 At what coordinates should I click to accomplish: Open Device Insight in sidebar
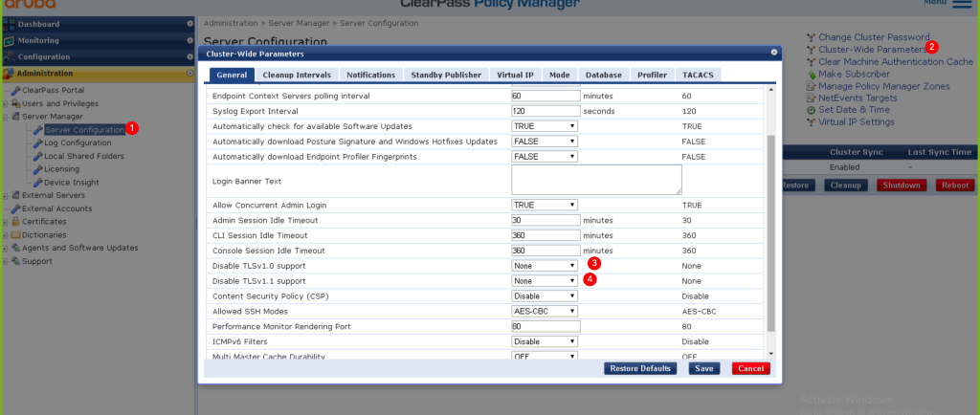[x=71, y=183]
